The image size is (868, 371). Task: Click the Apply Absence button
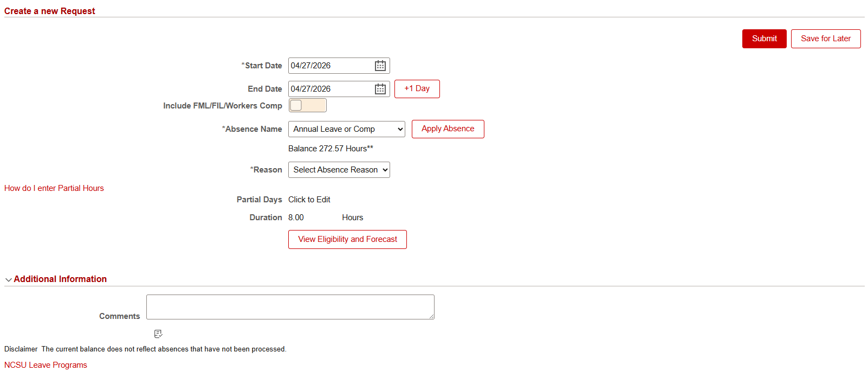448,129
